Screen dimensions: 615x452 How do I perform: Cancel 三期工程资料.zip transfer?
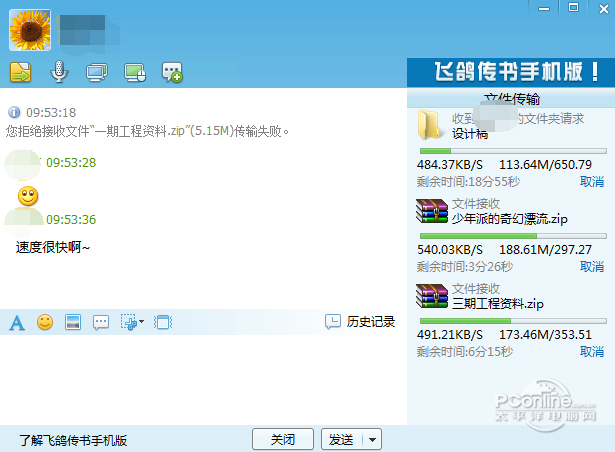coord(591,352)
